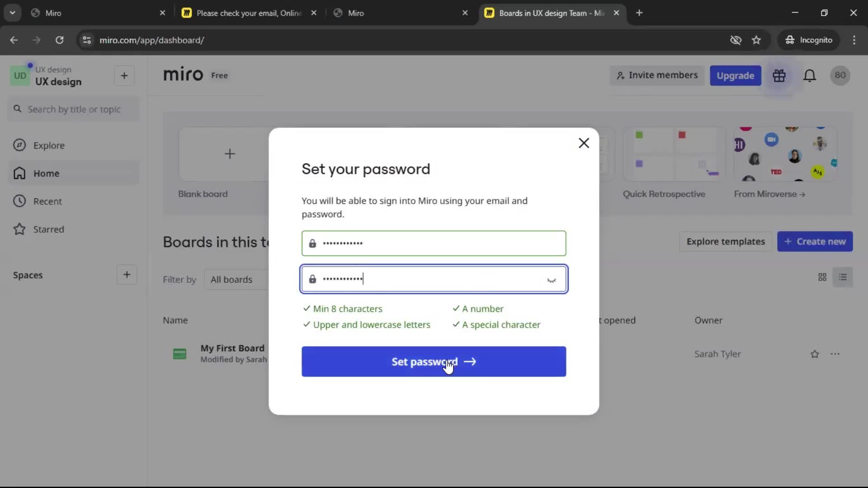
Task: Click the Set password button
Action: pos(434,361)
